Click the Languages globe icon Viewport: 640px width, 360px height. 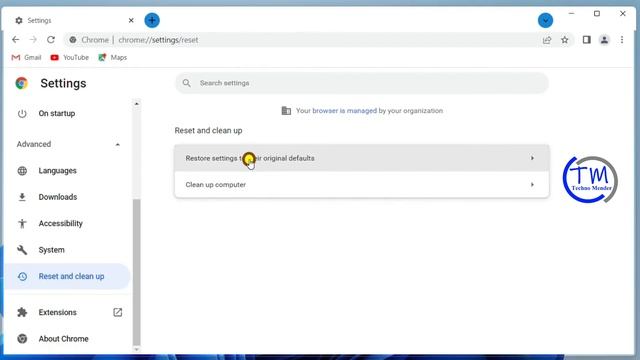click(x=22, y=171)
